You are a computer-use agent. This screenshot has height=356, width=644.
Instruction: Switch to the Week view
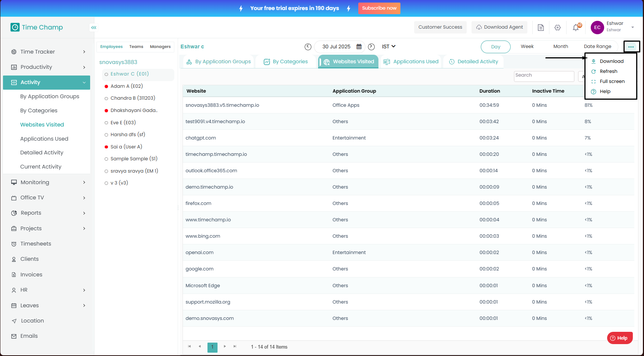pos(527,46)
